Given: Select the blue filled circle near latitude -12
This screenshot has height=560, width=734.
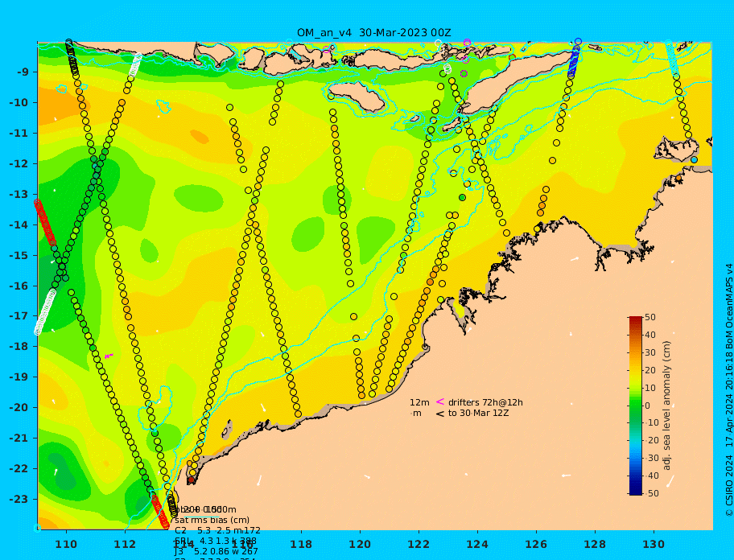Looking at the screenshot, I should [694, 159].
